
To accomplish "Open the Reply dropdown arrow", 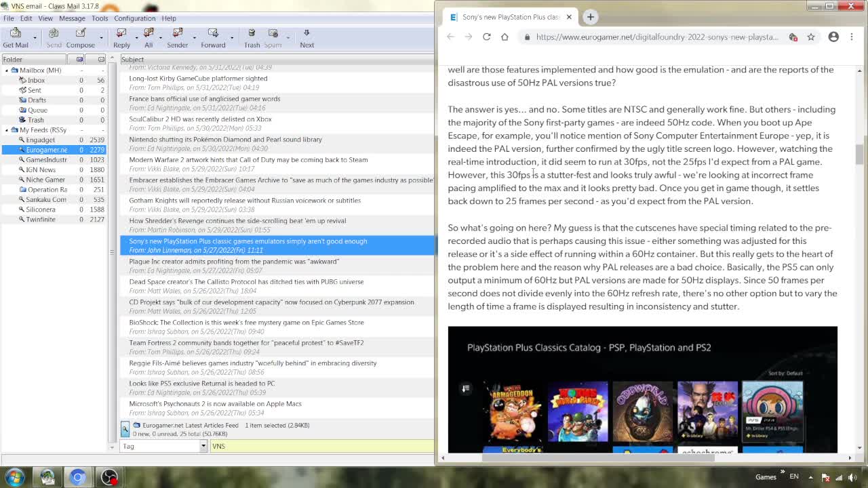I will [x=136, y=38].
